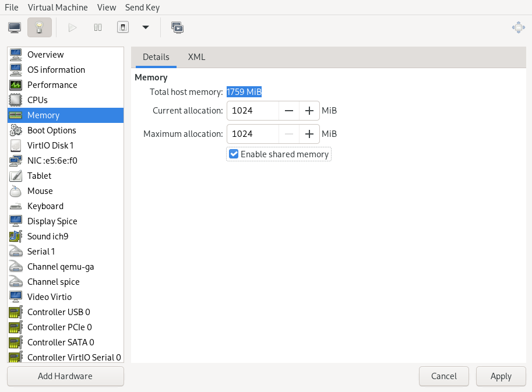This screenshot has width=532, height=392.
Task: Pause the virtual machine
Action: tap(98, 27)
